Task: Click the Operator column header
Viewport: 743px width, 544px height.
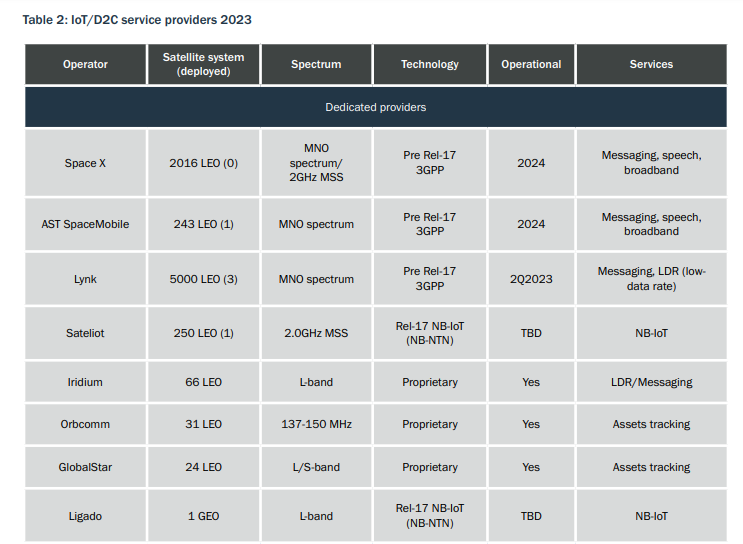Action: 85,64
